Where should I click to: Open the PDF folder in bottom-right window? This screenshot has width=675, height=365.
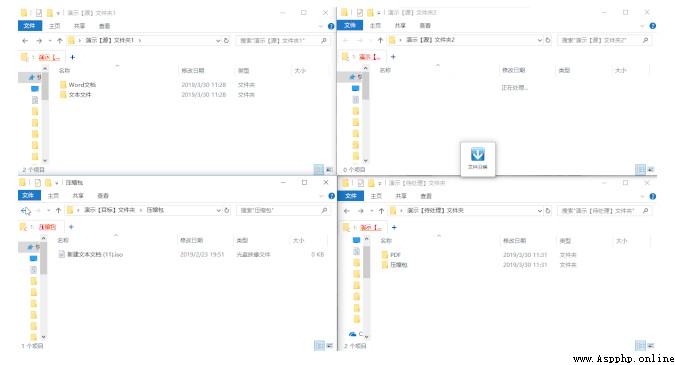pyautogui.click(x=391, y=255)
